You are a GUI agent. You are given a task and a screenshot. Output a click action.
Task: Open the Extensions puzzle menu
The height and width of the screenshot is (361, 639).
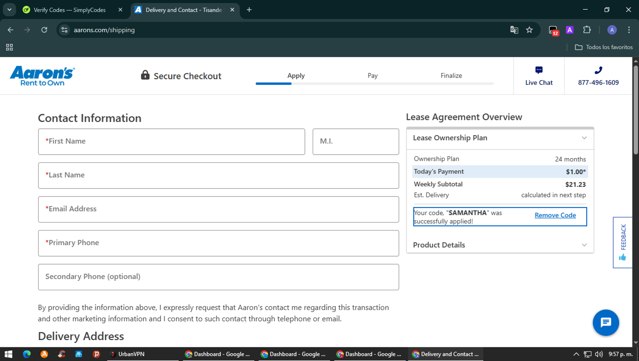[587, 30]
